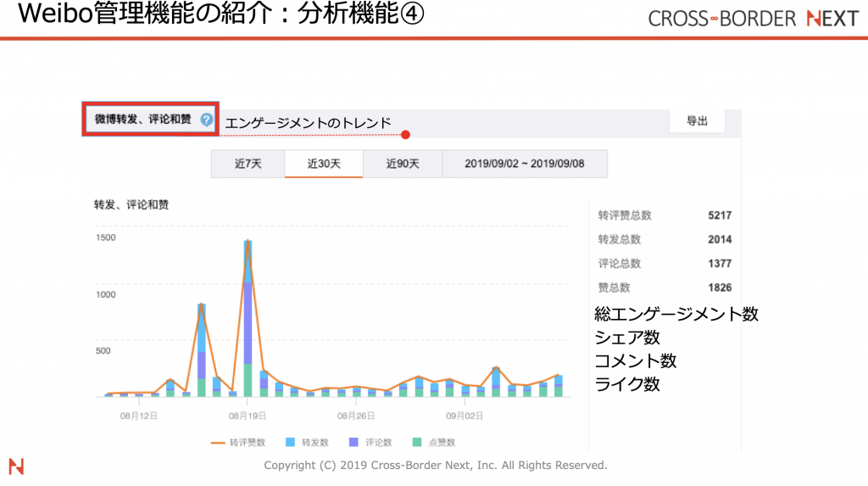Click the Copyright footer text
Screen dimensions: 868x486
point(436,466)
